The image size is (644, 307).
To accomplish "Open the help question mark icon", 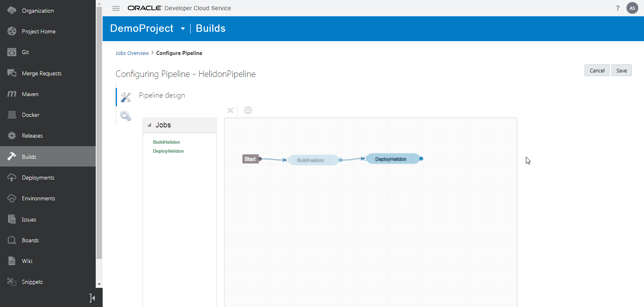I will [618, 8].
